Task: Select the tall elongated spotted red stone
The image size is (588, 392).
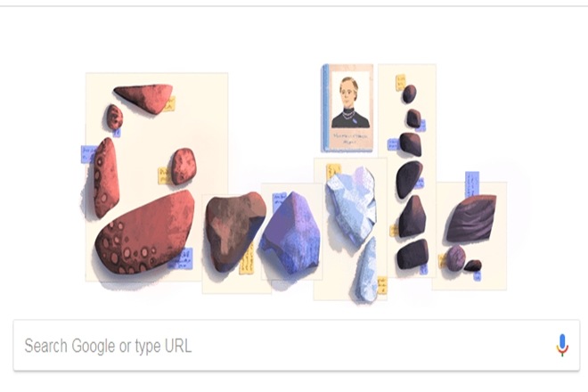Action: click(x=106, y=178)
